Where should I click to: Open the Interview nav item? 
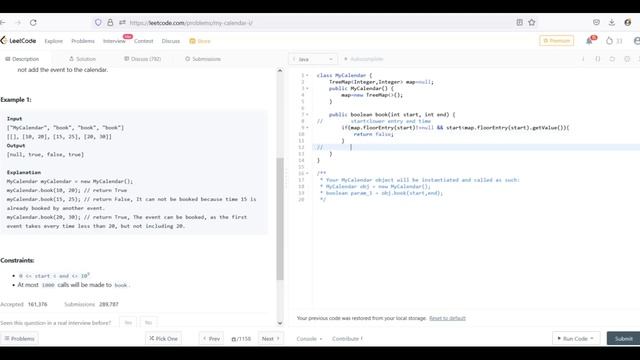point(114,41)
